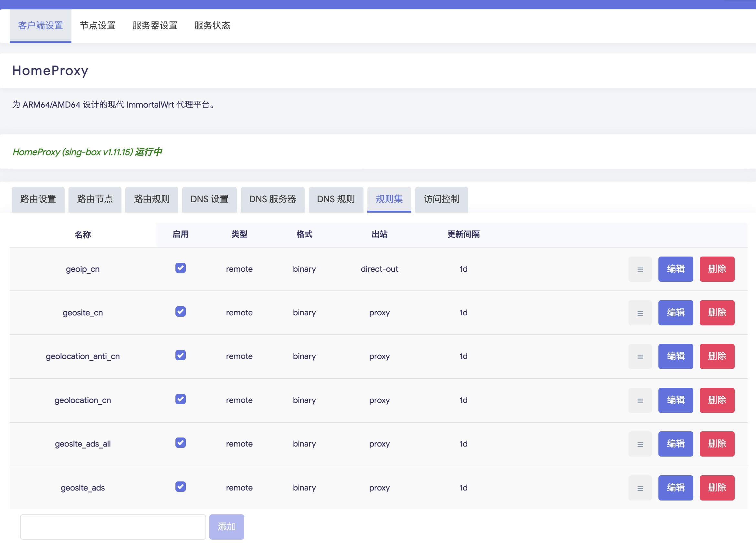Click the 添加 button
Screen dimensions: 756x548
coord(226,527)
